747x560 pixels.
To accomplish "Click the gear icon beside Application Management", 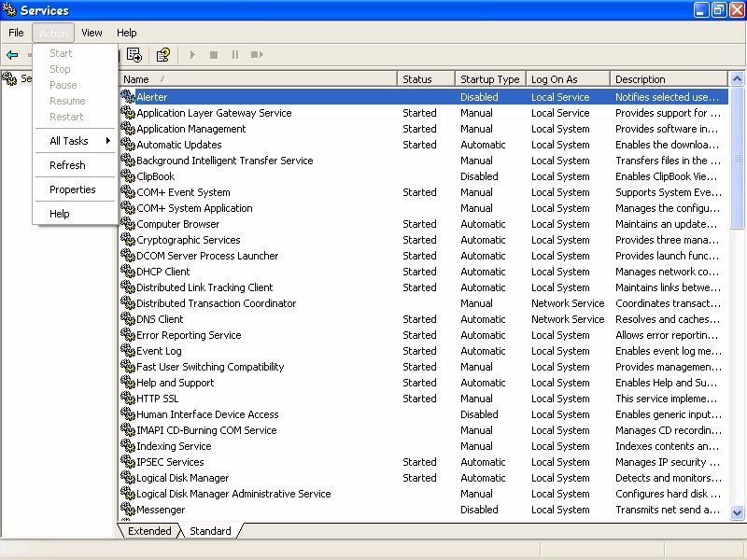I will coord(128,129).
